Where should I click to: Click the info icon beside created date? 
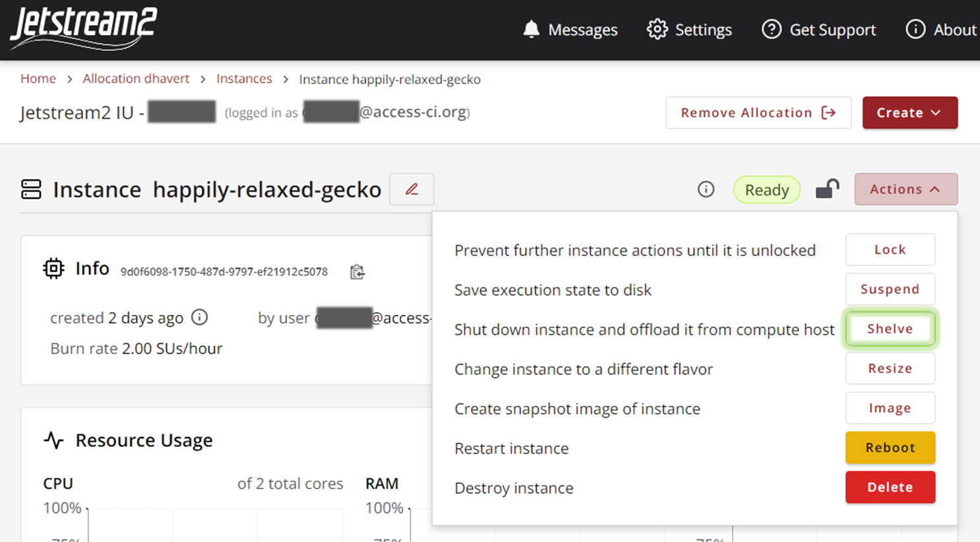[199, 318]
